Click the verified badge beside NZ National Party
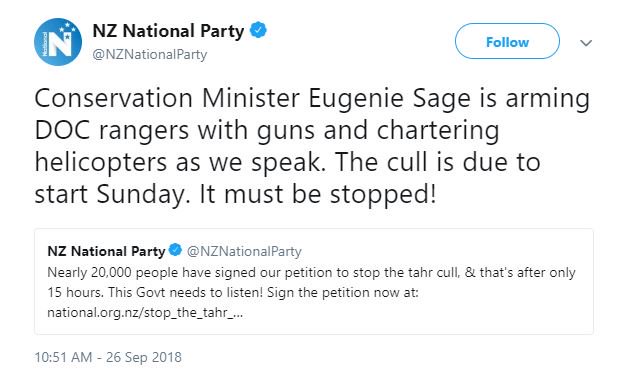The image size is (626, 379). click(x=258, y=30)
